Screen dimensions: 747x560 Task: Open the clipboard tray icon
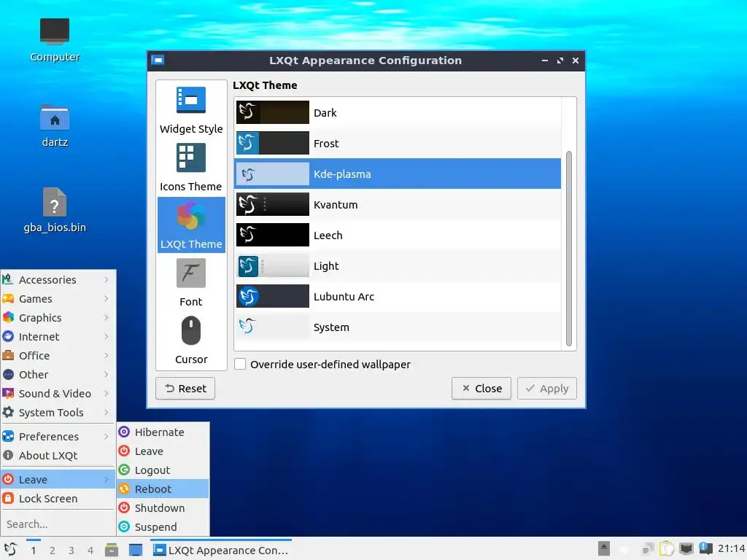point(667,549)
